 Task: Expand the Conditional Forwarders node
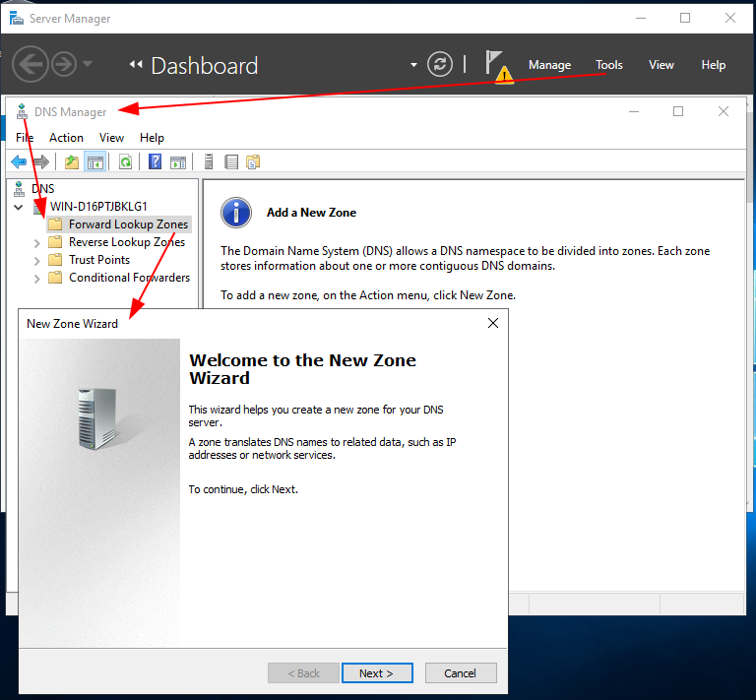coord(36,279)
